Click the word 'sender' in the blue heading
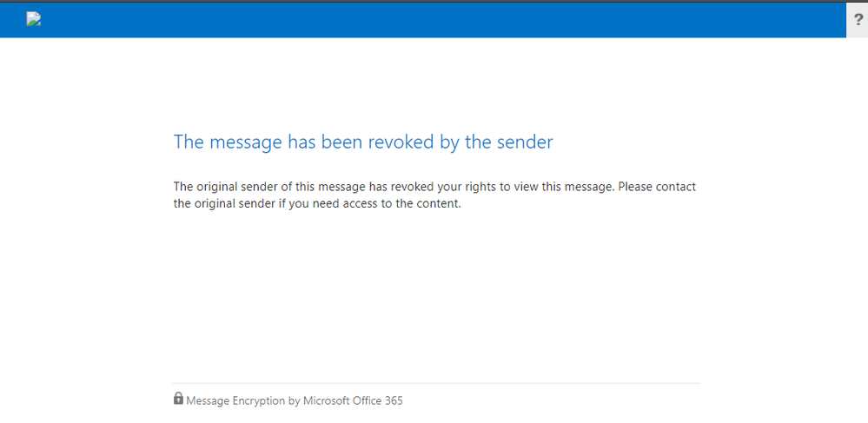The height and width of the screenshot is (423, 868). coord(525,142)
